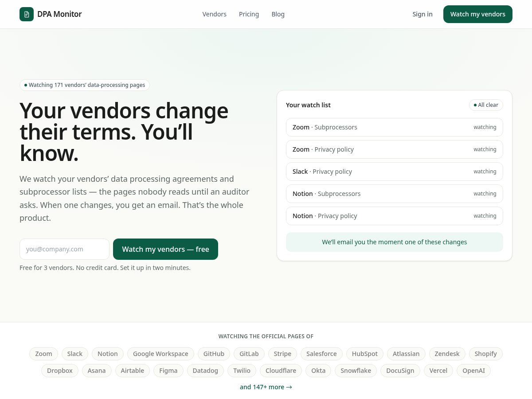The image size is (532, 399).
Task: Click the All clear status badge
Action: tap(486, 105)
